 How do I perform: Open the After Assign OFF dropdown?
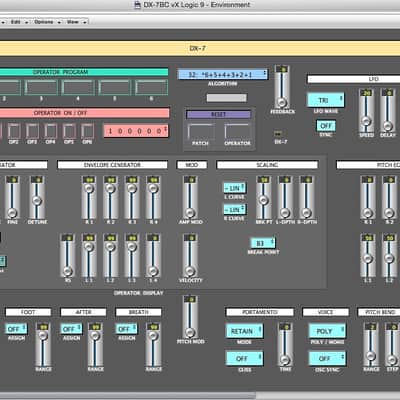[71, 329]
